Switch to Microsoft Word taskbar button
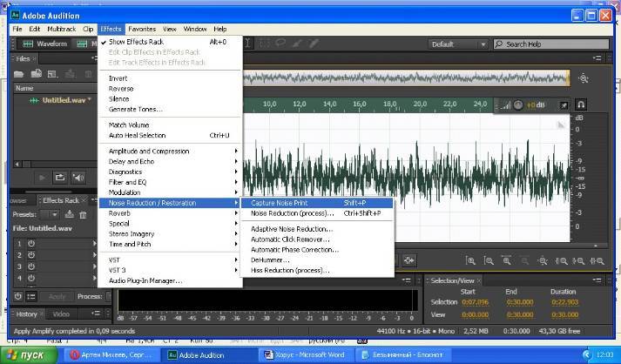Viewport: 621px width, 364px height. coord(305,355)
